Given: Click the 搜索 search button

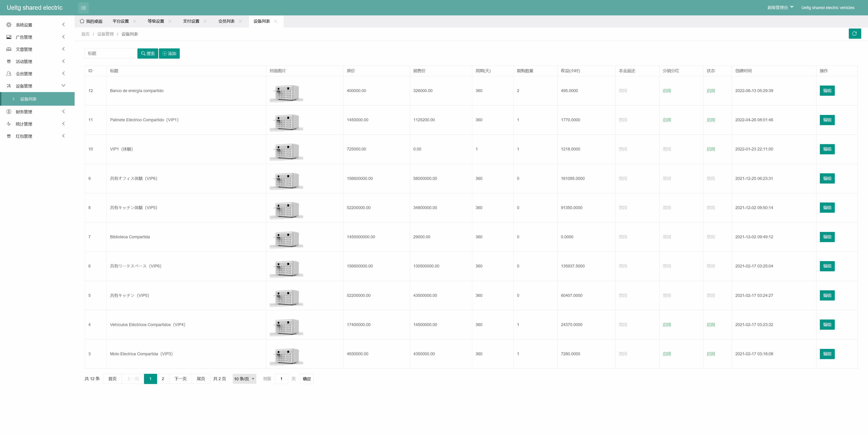Looking at the screenshot, I should click(x=148, y=54).
